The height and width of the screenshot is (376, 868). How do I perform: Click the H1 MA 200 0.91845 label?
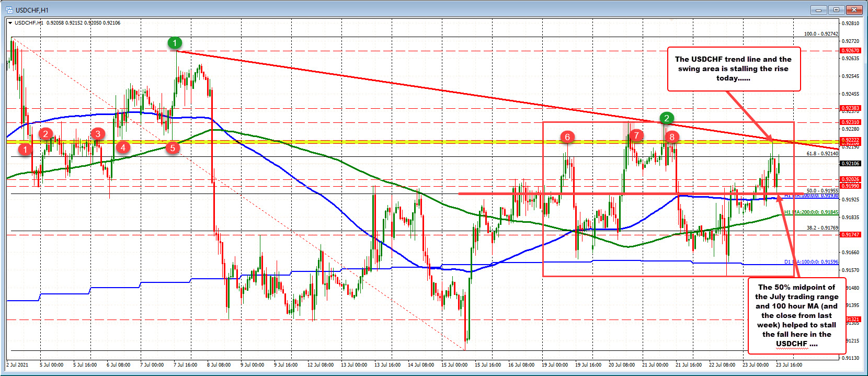click(x=811, y=212)
